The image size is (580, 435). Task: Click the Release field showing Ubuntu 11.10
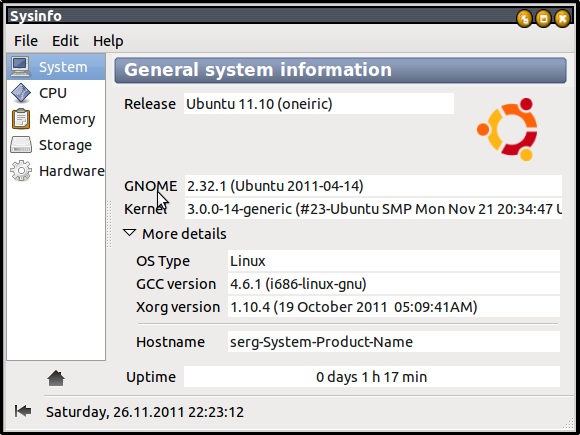click(319, 104)
